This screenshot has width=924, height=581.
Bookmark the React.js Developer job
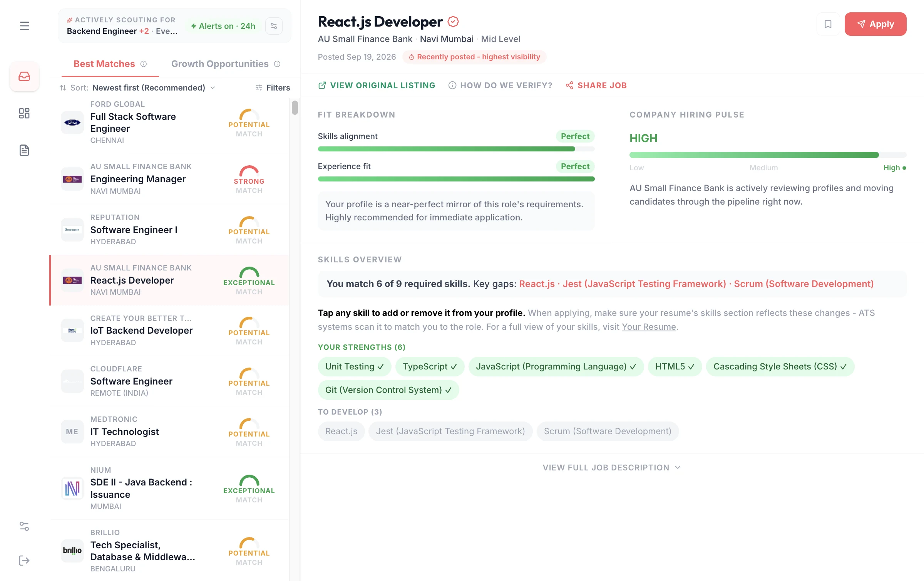[x=828, y=24]
